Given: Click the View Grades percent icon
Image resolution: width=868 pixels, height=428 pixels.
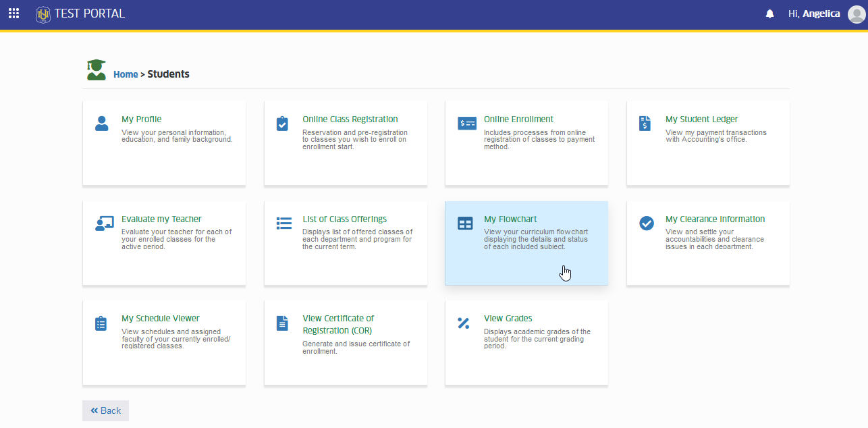Looking at the screenshot, I should point(464,323).
